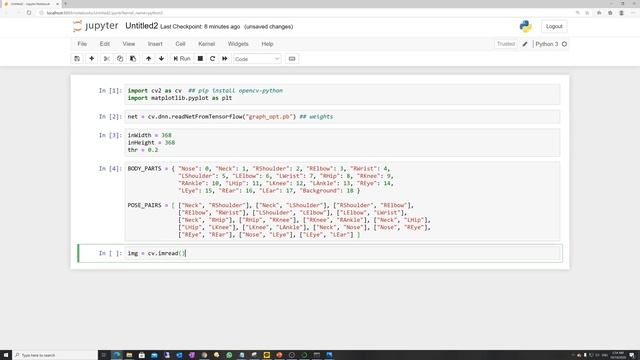The width and height of the screenshot is (640, 360).
Task: Open the Widgets menu
Action: click(238, 44)
